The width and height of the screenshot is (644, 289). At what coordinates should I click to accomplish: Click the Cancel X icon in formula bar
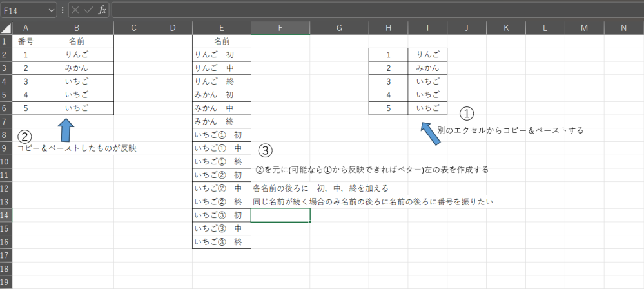coord(76,10)
